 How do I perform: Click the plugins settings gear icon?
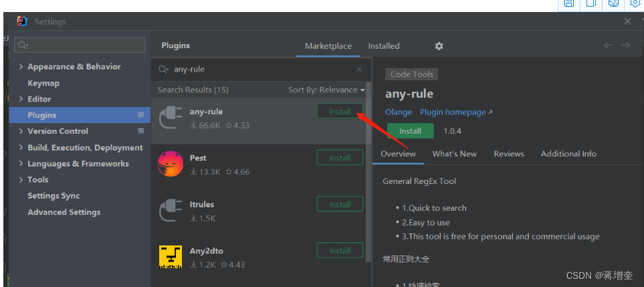[439, 46]
